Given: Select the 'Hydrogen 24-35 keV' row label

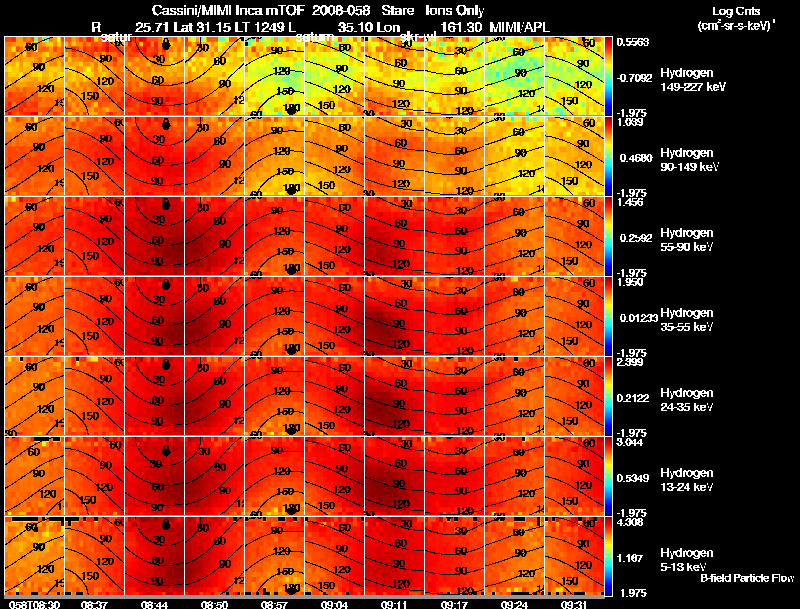Looking at the screenshot, I should (x=687, y=400).
